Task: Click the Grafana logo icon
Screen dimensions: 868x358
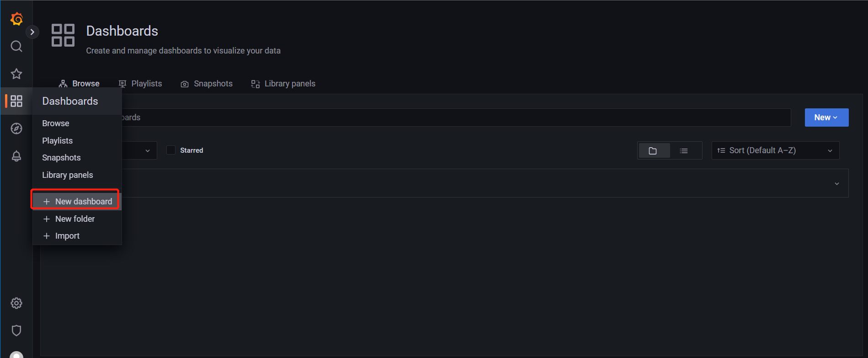Action: 16,19
